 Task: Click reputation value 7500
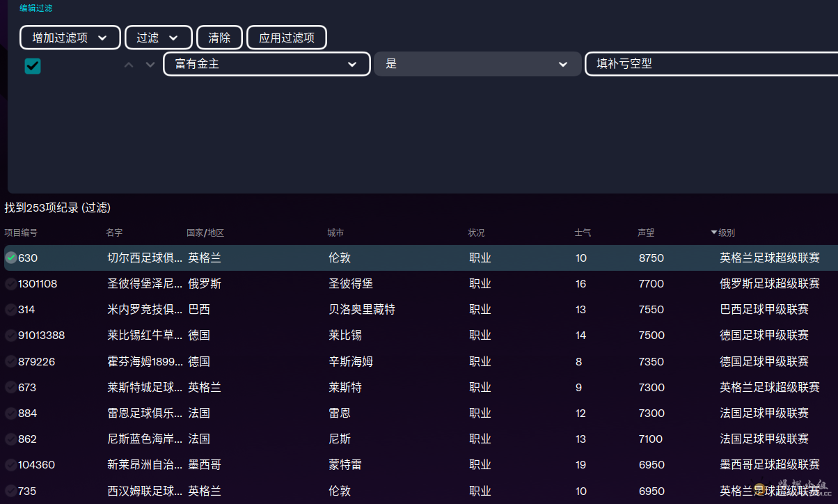(651, 336)
